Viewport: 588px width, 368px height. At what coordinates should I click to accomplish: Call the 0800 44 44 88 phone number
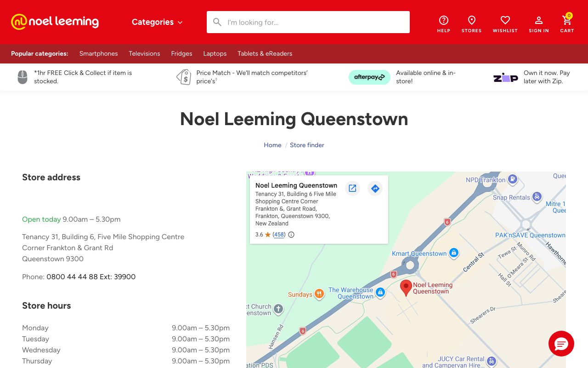tap(91, 277)
